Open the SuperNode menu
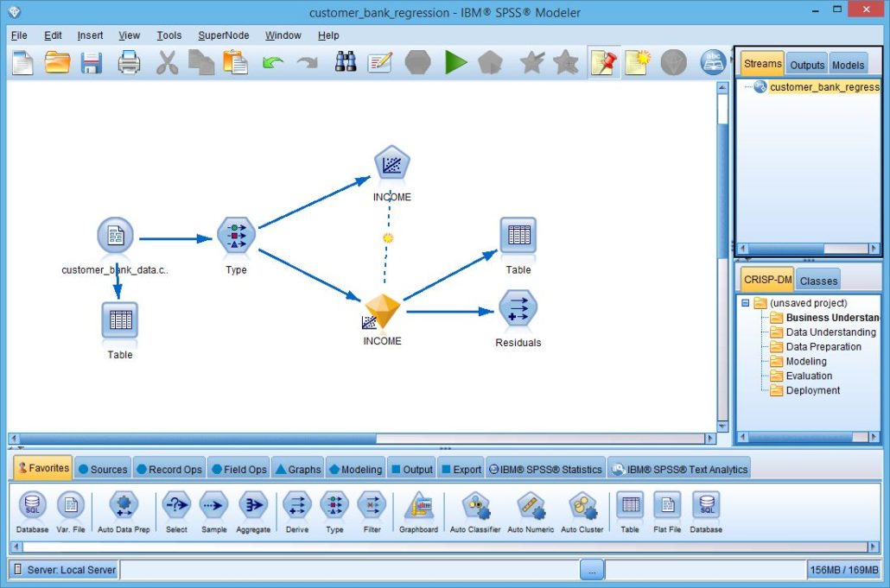890x588 pixels. [x=224, y=35]
